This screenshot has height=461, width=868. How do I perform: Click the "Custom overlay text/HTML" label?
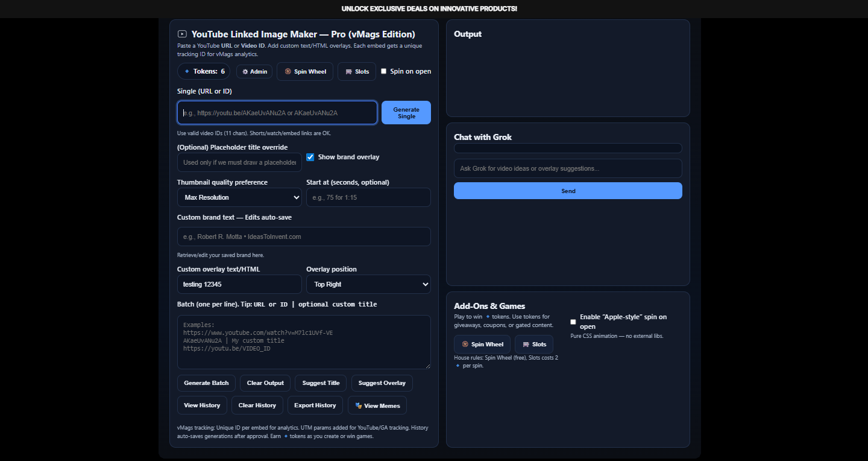coord(218,269)
